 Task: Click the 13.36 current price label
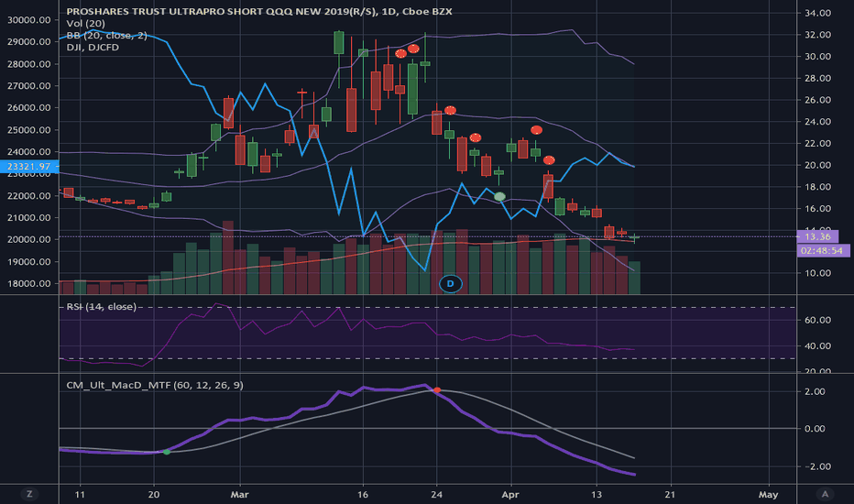click(817, 236)
